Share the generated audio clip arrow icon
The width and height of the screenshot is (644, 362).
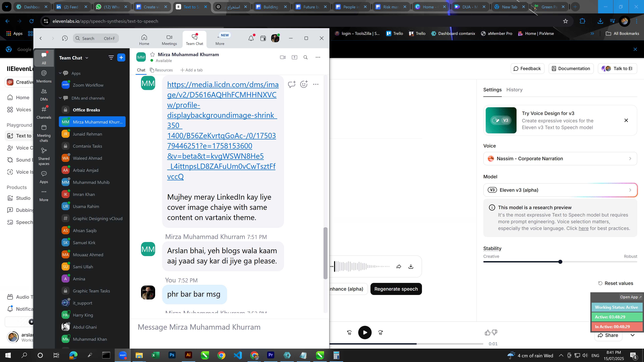tap(399, 267)
